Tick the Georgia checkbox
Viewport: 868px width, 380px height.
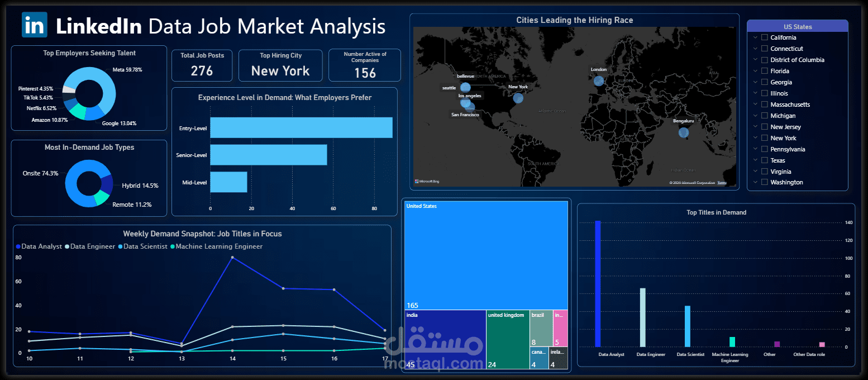point(765,82)
